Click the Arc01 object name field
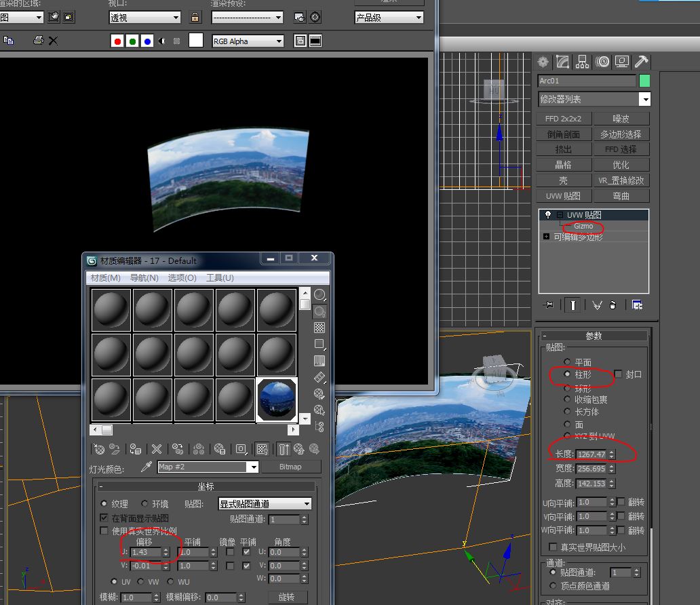The width and height of the screenshot is (700, 605). tap(587, 81)
